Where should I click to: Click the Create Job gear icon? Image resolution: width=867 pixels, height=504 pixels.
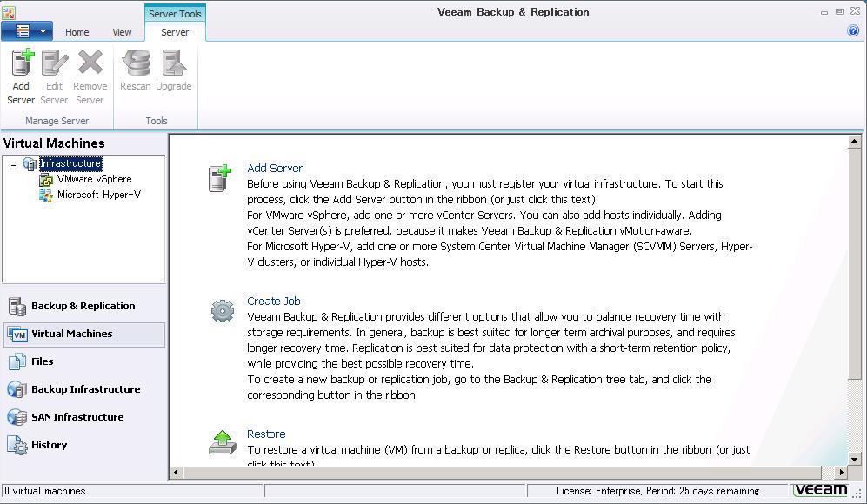223,311
